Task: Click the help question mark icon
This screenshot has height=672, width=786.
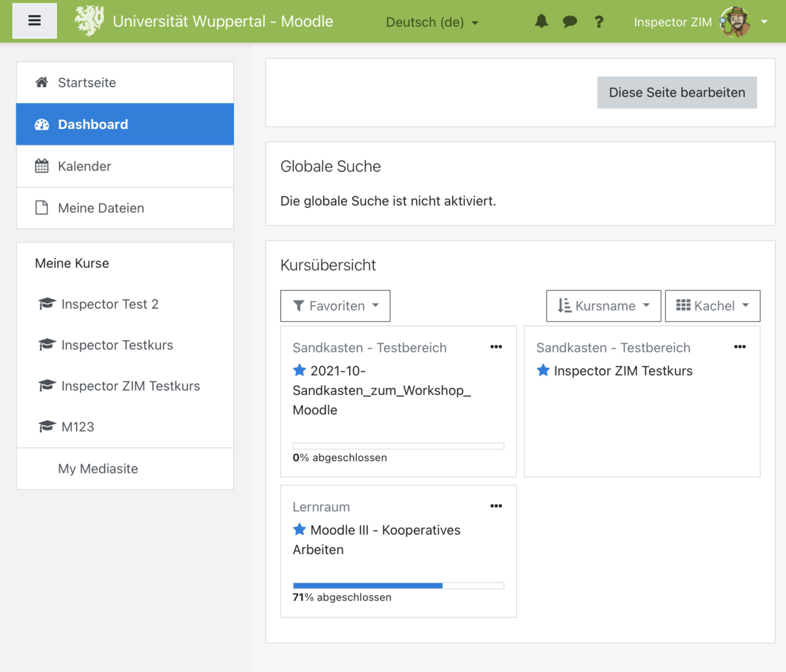Action: tap(599, 22)
